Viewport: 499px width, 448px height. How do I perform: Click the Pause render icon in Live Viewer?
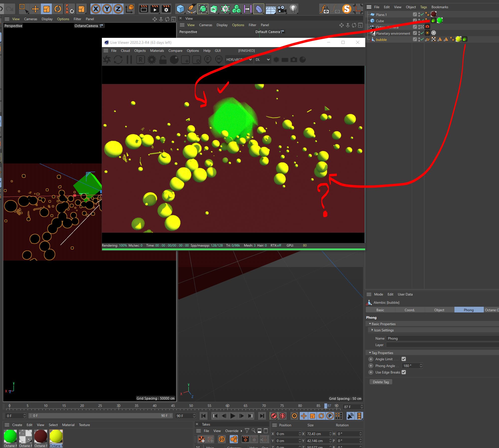click(x=129, y=60)
